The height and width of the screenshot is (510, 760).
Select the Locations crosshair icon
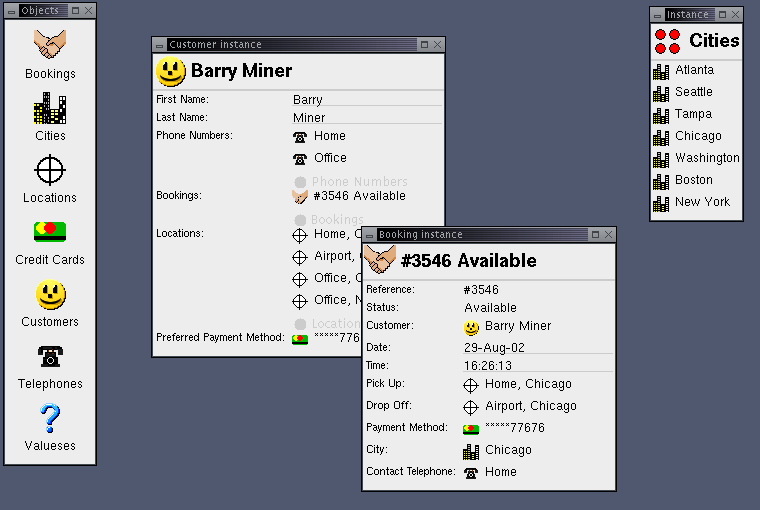coord(50,171)
